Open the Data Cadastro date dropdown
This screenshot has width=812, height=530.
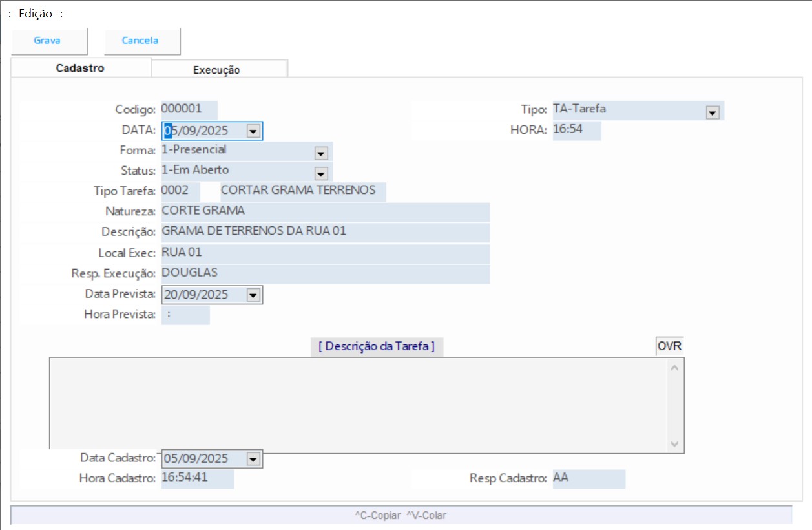tap(253, 459)
